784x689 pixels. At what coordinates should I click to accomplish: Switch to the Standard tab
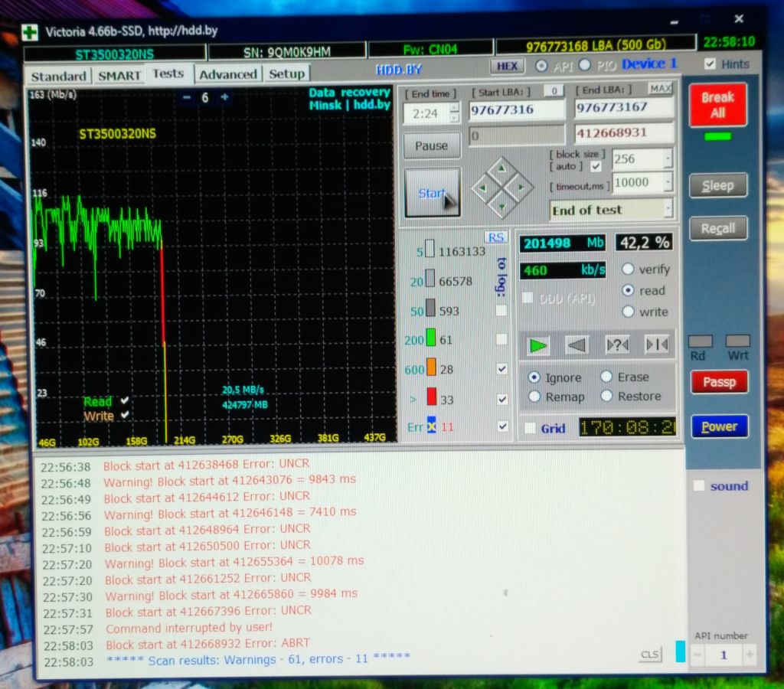[58, 77]
